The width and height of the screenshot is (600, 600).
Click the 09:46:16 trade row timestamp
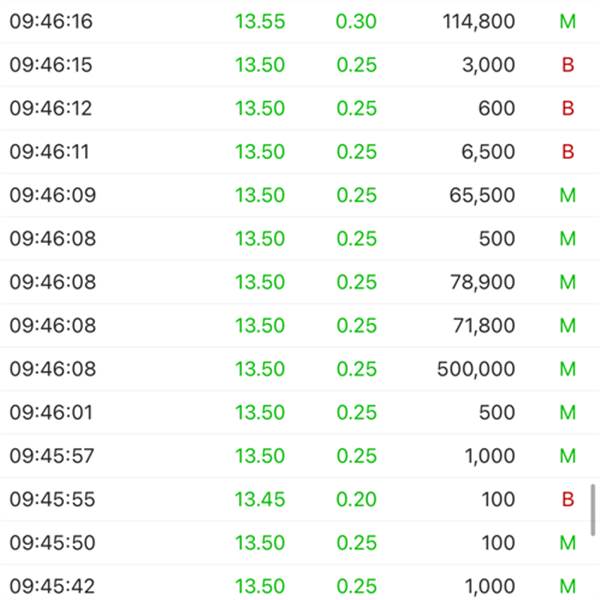tap(53, 21)
